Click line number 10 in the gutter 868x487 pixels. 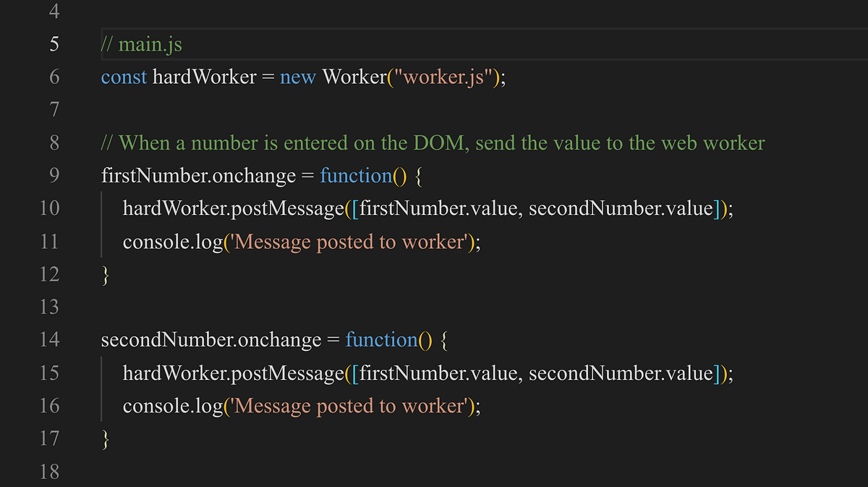tap(49, 208)
